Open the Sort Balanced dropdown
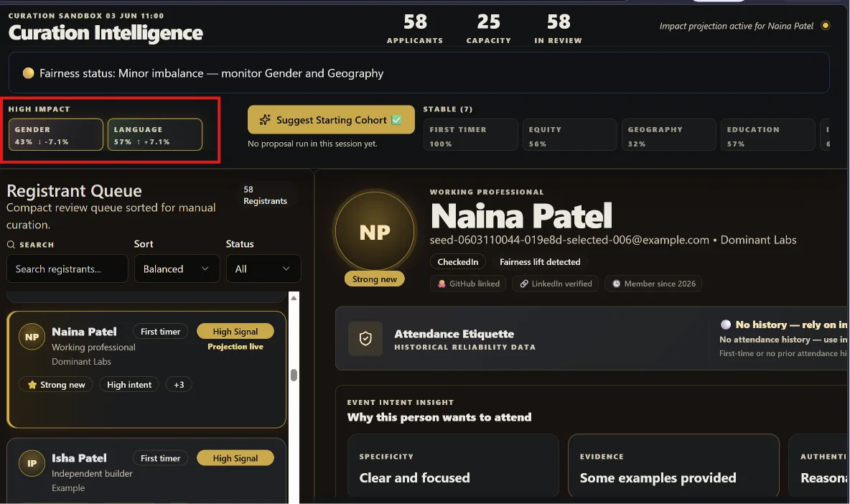850x504 pixels. click(177, 269)
